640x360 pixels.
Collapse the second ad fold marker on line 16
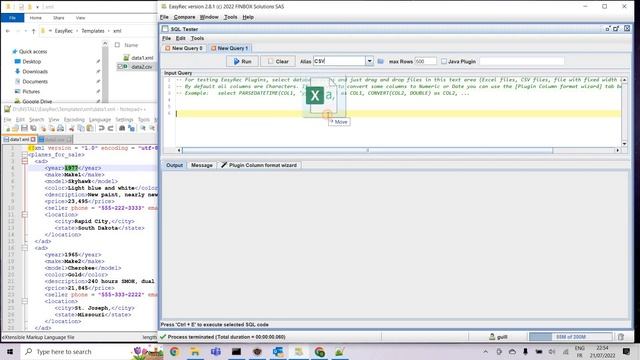(25, 248)
